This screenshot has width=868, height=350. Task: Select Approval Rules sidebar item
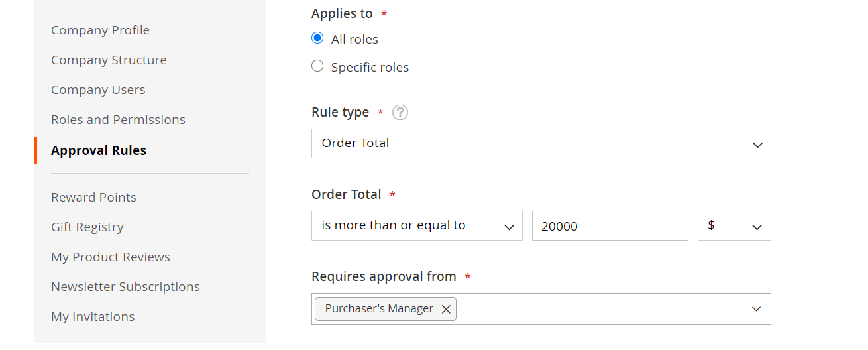point(99,150)
